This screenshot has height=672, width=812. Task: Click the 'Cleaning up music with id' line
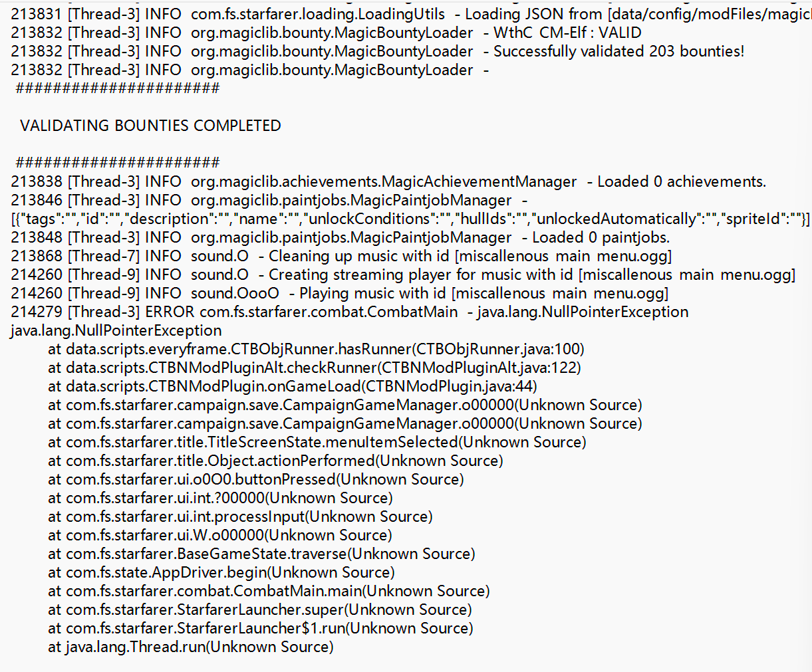click(x=470, y=256)
